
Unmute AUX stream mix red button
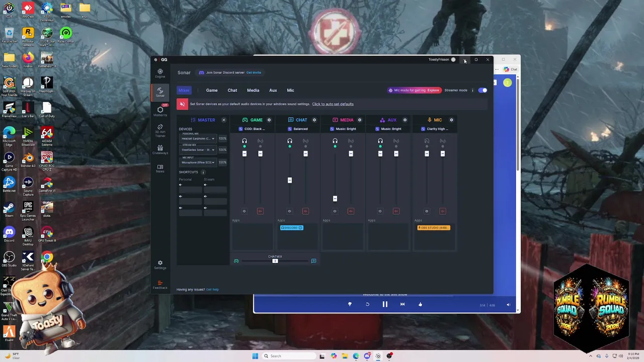tap(396, 211)
